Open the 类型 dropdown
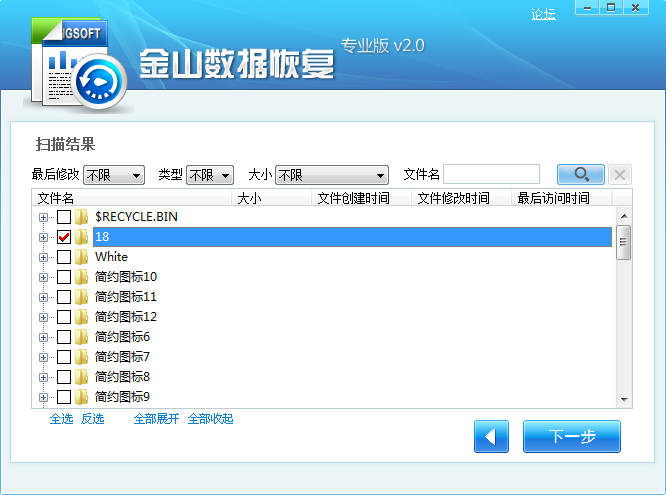Screen dimensions: 666x495 click(x=210, y=175)
